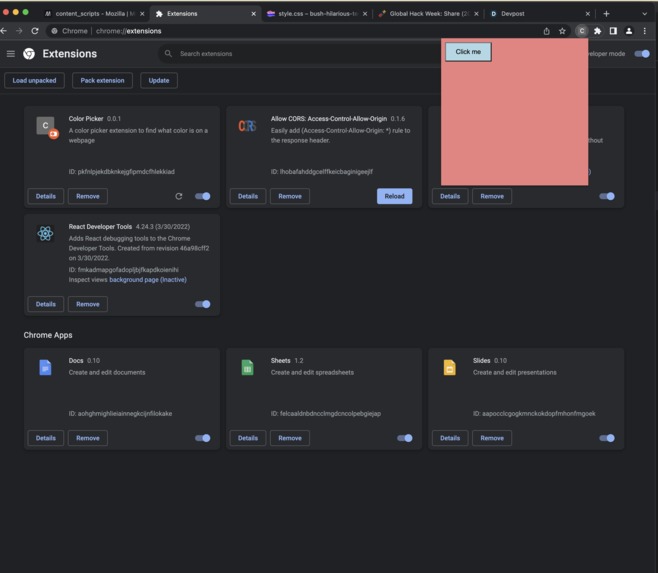Toggle the Docs app switch
This screenshot has width=658, height=573.
click(203, 438)
